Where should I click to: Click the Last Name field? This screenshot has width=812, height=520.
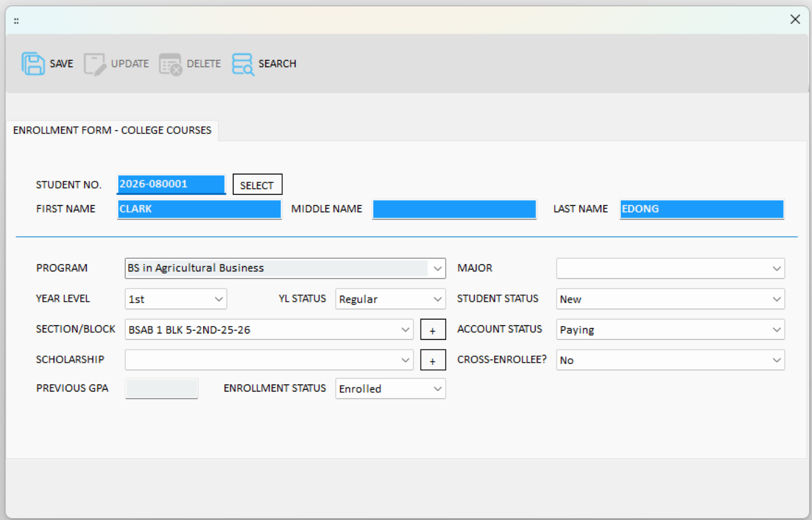click(702, 209)
